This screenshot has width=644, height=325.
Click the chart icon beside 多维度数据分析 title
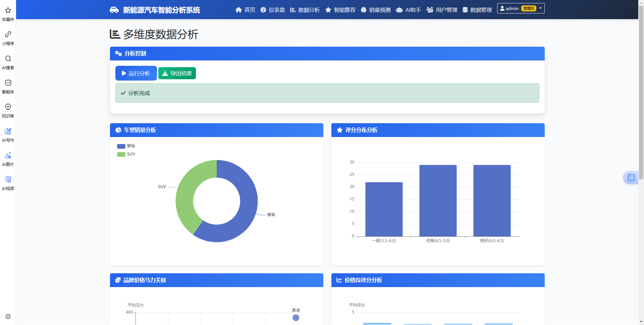115,34
